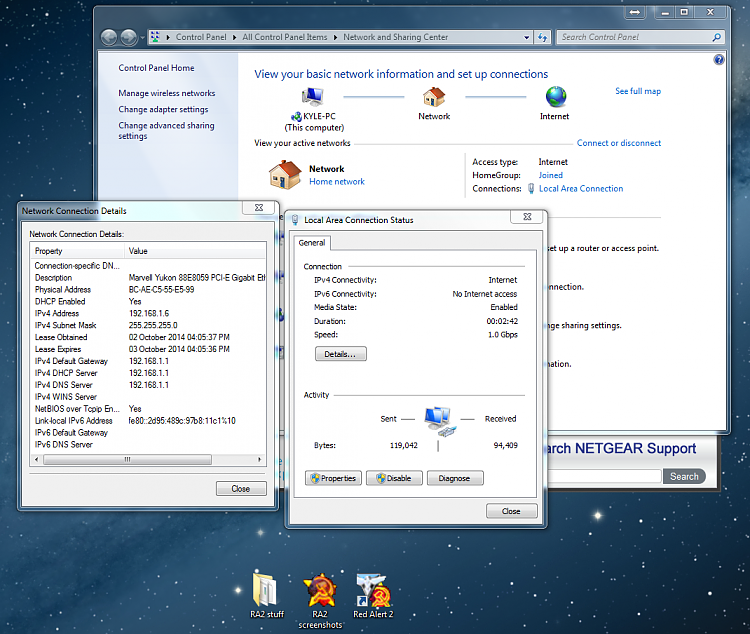Select the Link-local IPv6 Address row

coord(148,421)
